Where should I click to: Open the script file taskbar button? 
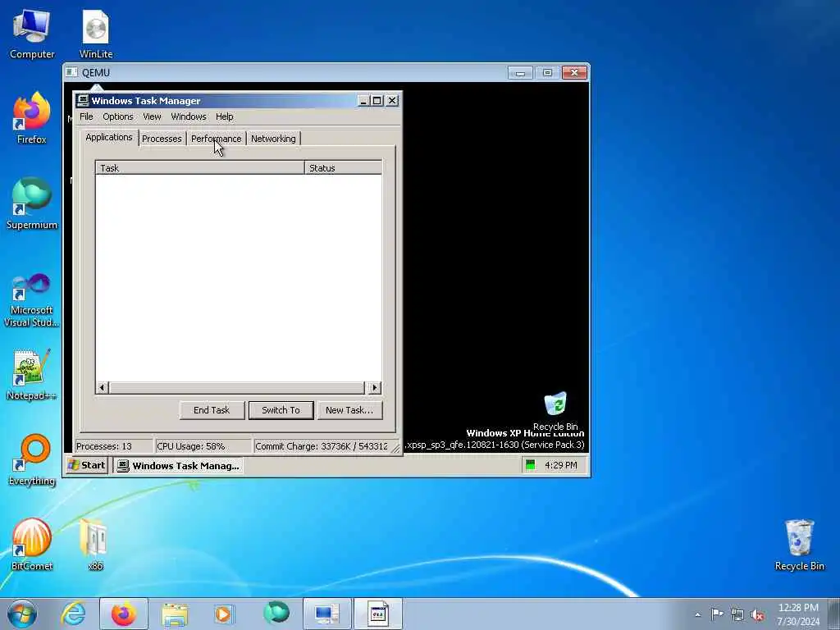click(377, 614)
